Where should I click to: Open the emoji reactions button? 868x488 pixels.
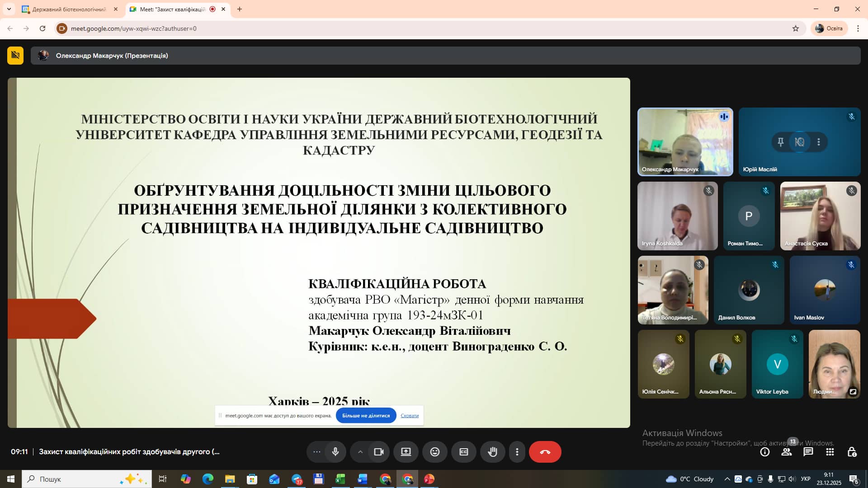coord(434,452)
